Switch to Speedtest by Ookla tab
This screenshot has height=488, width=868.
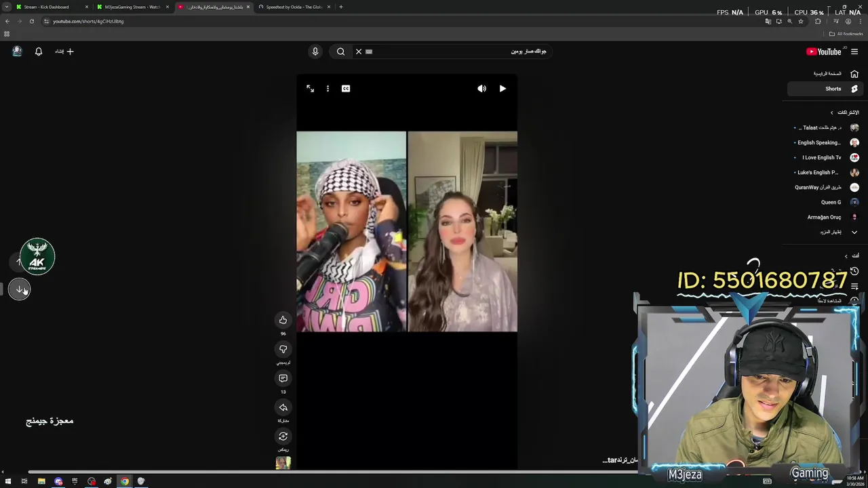(294, 7)
